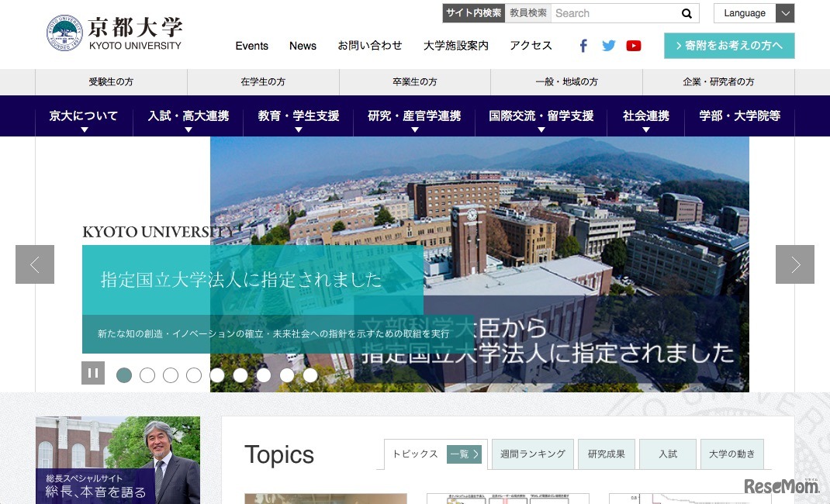830x504 pixels.
Task: Click the 寄附をお考えの方へ button
Action: pos(729,46)
